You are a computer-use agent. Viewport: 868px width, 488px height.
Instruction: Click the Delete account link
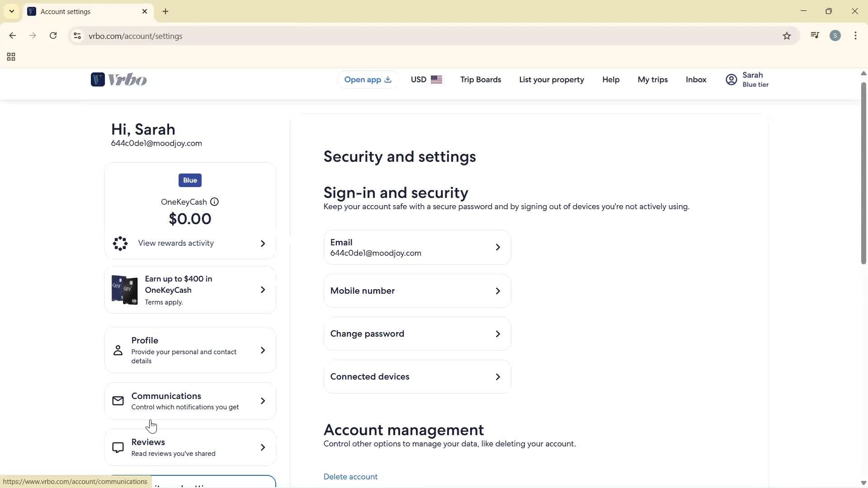[350, 476]
